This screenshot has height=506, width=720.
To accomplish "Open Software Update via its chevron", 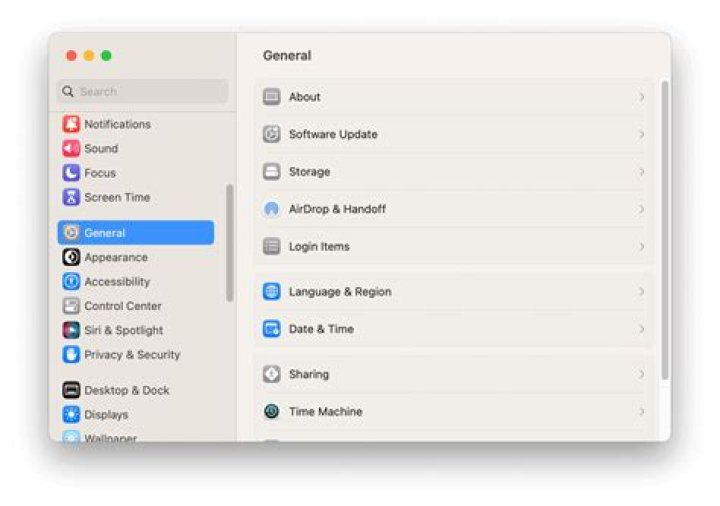I will 641,134.
